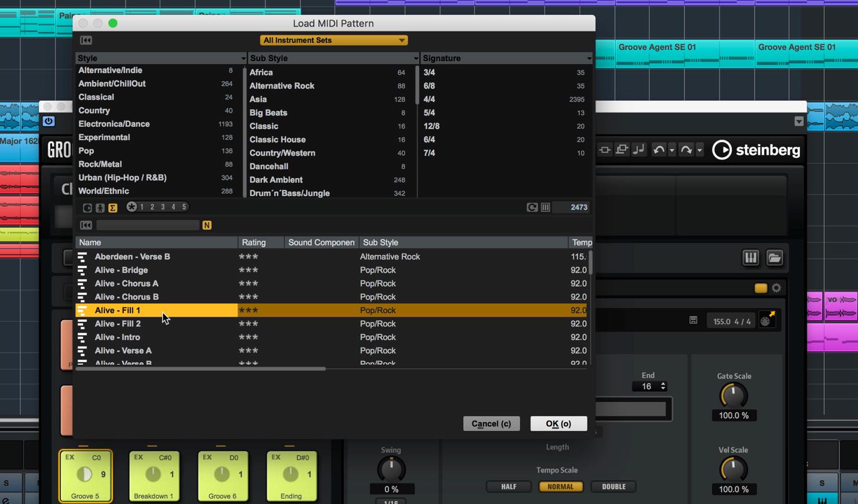Select the asterisk any-rating filter
Viewport: 858px width, 504px height.
coord(132,207)
